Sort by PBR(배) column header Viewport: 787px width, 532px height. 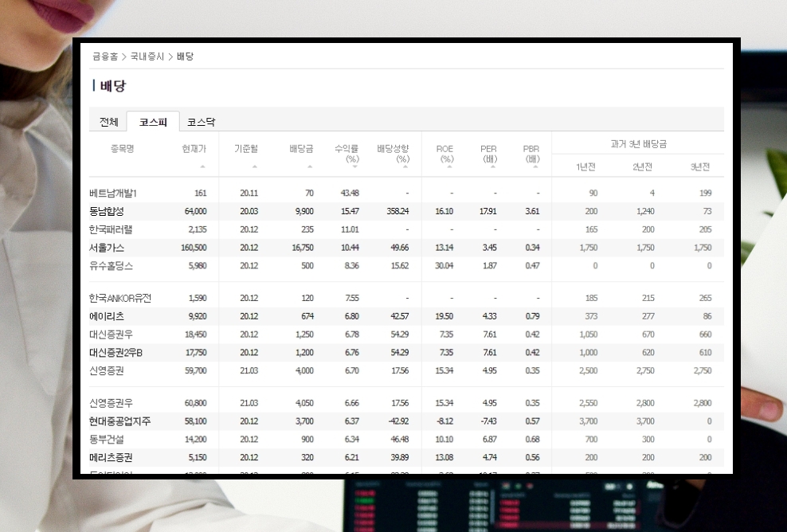(x=531, y=154)
